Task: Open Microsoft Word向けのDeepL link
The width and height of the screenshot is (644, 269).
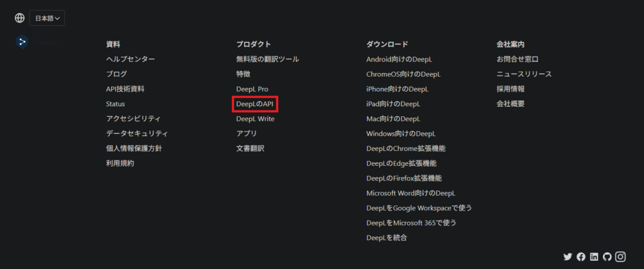Action: [x=411, y=194]
